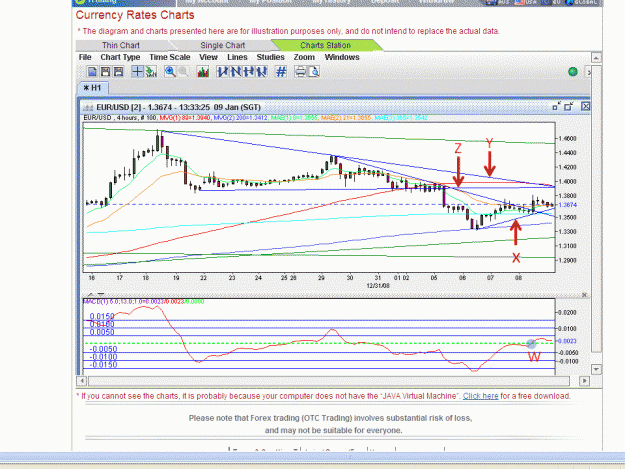The image size is (625, 469).
Task: Open the Lines menu
Action: [x=237, y=57]
